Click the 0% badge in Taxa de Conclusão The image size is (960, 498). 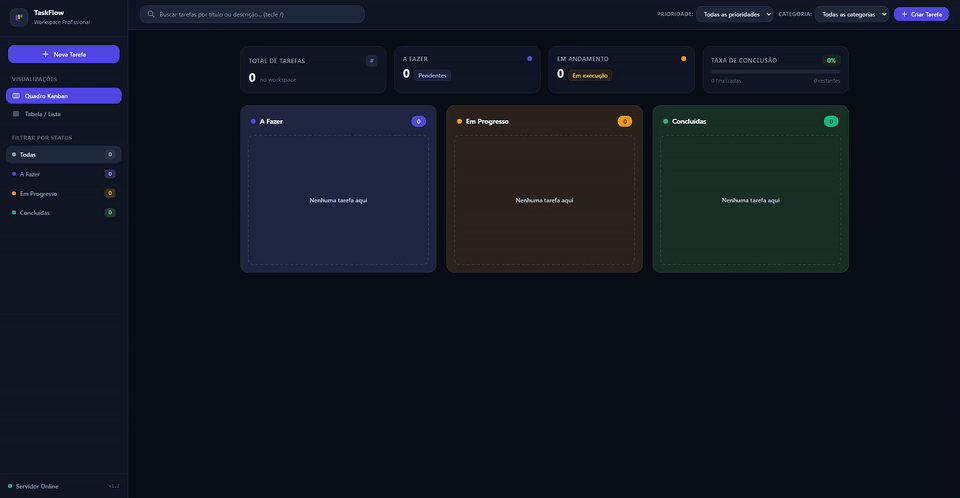tap(831, 60)
